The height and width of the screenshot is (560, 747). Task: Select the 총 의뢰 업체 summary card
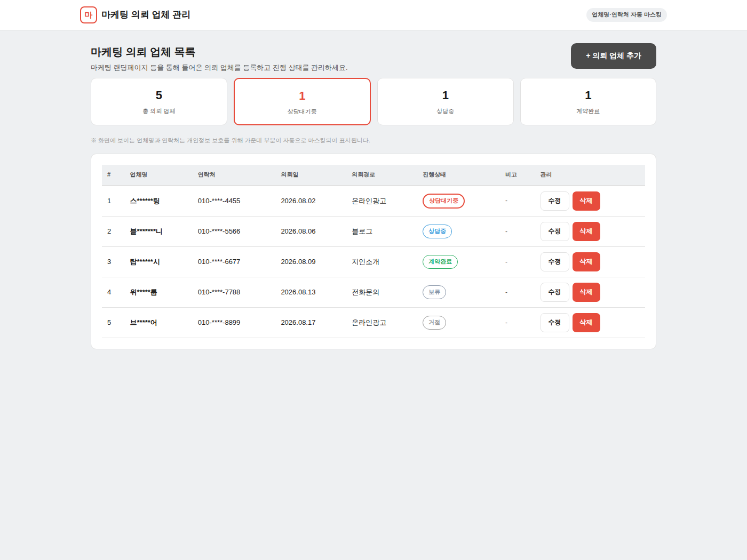(x=159, y=102)
